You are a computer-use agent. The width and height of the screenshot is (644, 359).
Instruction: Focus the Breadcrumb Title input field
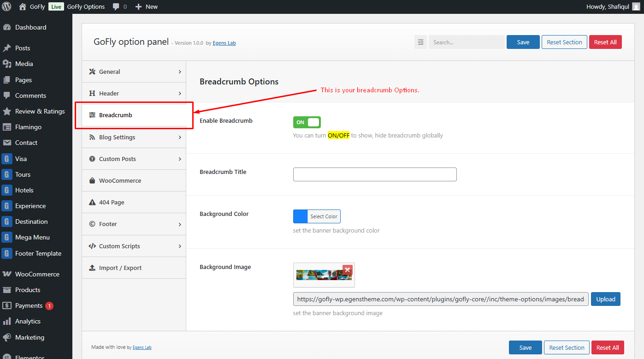coord(375,174)
